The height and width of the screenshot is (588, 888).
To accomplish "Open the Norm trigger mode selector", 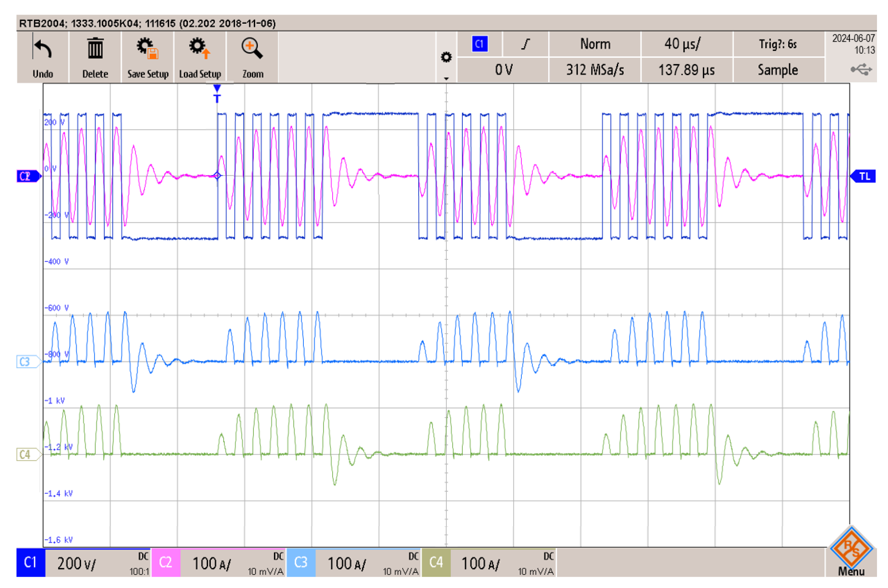I will pyautogui.click(x=595, y=44).
